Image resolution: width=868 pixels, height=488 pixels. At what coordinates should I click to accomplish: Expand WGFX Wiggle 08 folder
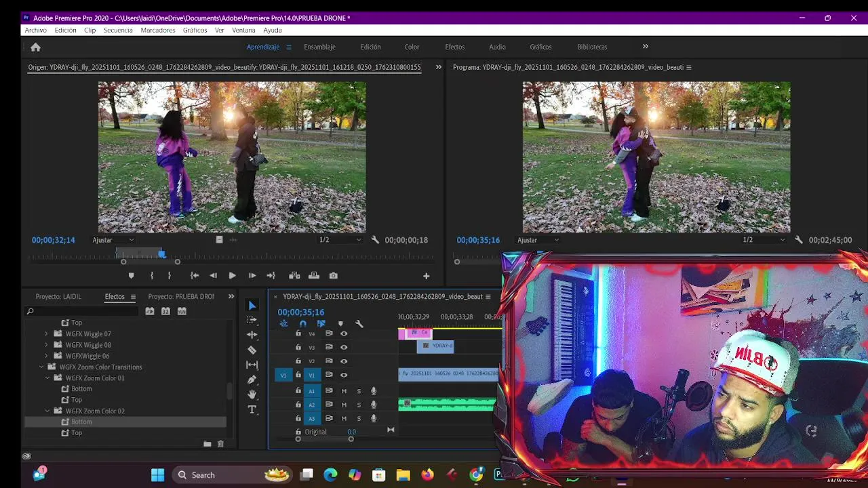(x=47, y=345)
